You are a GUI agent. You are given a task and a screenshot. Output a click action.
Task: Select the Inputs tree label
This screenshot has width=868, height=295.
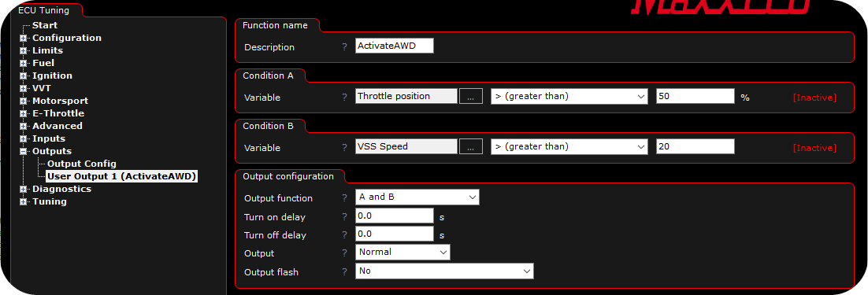pyautogui.click(x=49, y=138)
